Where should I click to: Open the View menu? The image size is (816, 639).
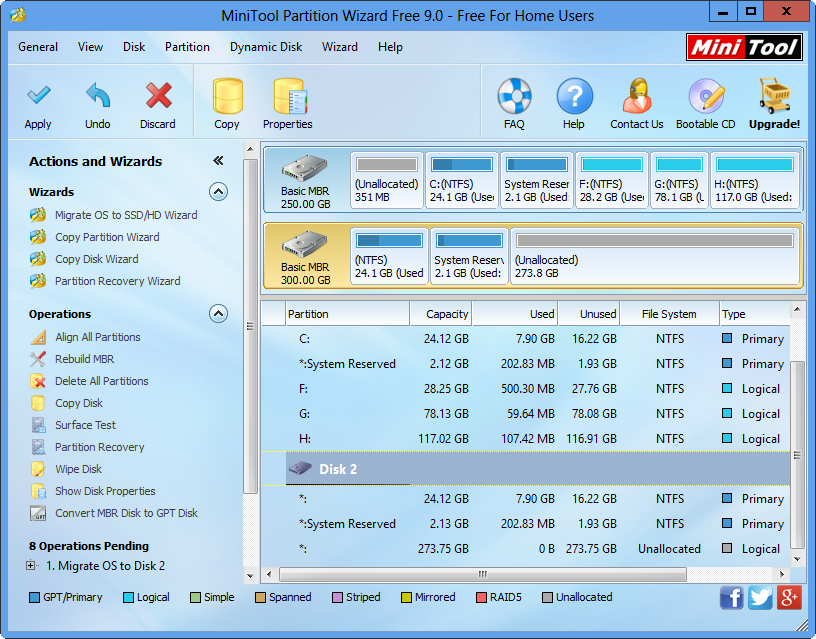(x=91, y=47)
